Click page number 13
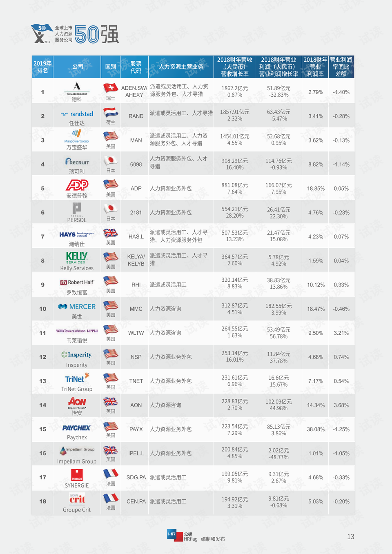 pos(351,537)
